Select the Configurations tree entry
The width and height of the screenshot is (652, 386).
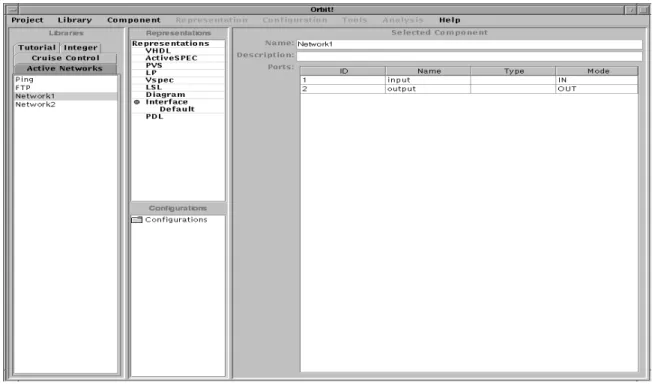tap(176, 220)
